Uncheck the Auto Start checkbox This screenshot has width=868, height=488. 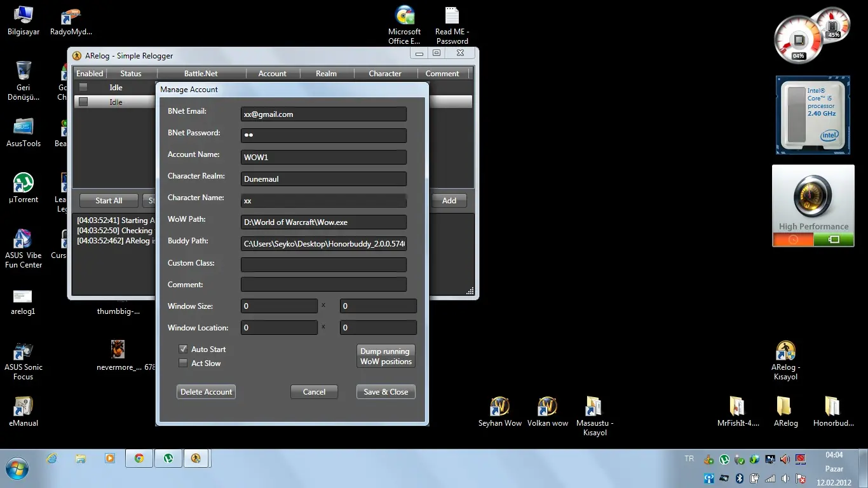pos(183,349)
